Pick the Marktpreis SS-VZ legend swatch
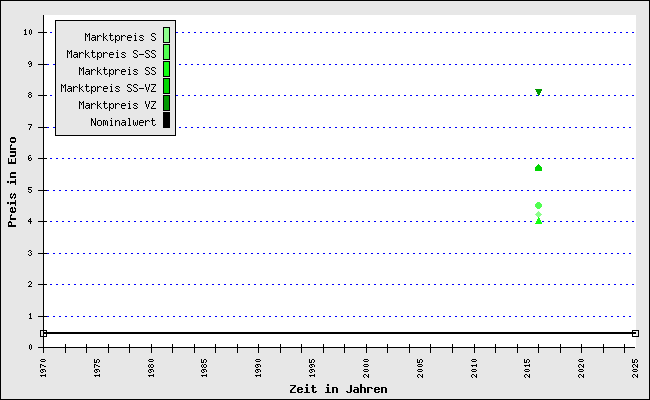This screenshot has width=650, height=400. click(166, 87)
